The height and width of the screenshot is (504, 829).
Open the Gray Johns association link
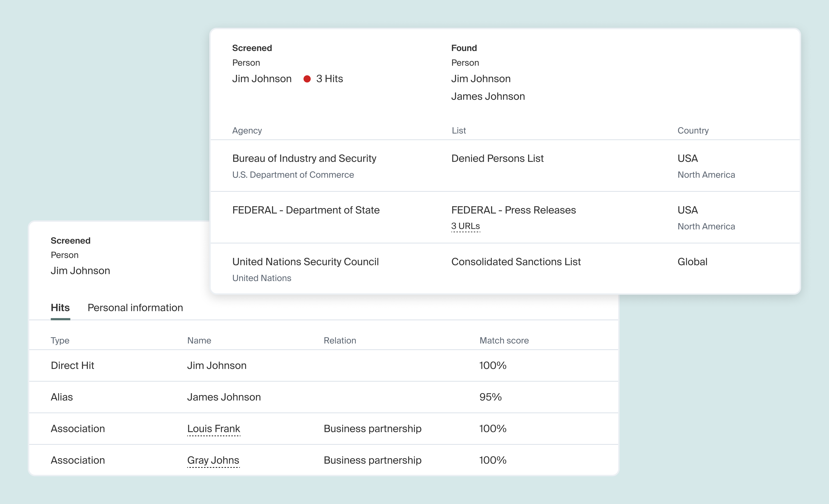(213, 460)
